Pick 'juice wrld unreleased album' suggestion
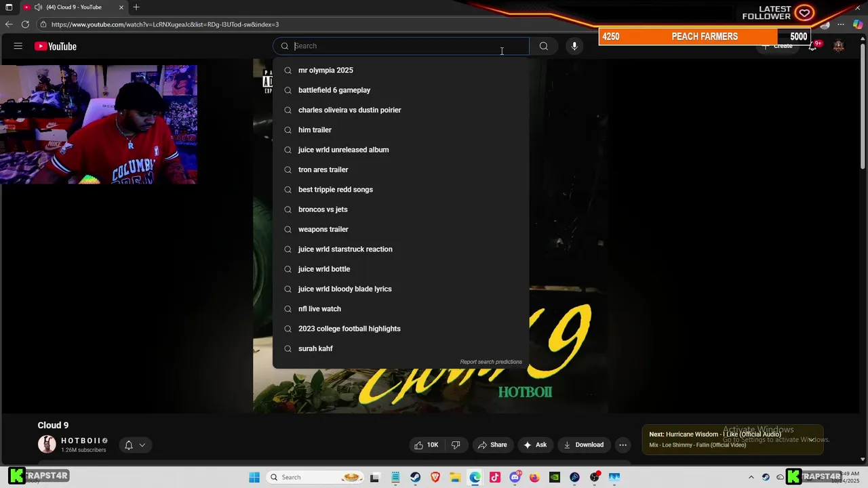The width and height of the screenshot is (868, 488). tap(401, 150)
